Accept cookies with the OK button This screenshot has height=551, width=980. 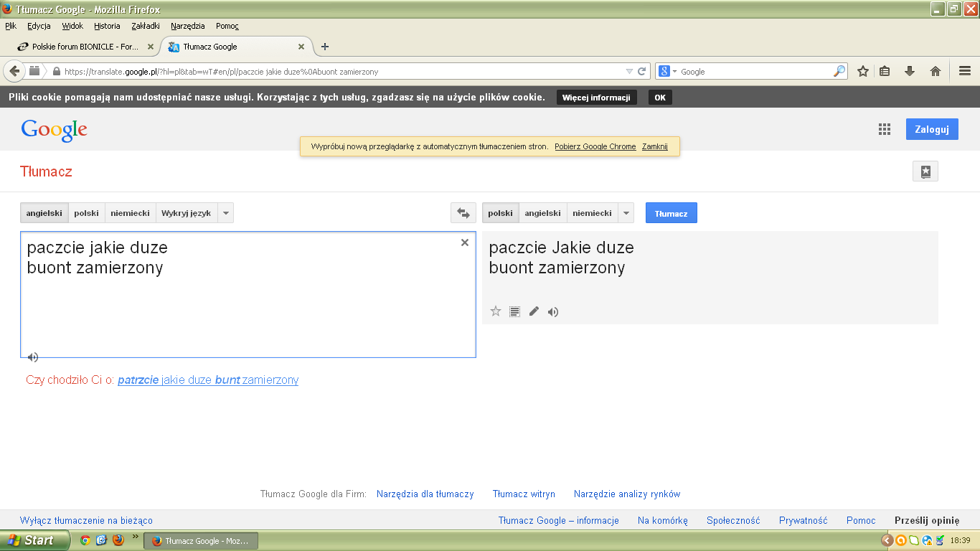click(x=659, y=97)
